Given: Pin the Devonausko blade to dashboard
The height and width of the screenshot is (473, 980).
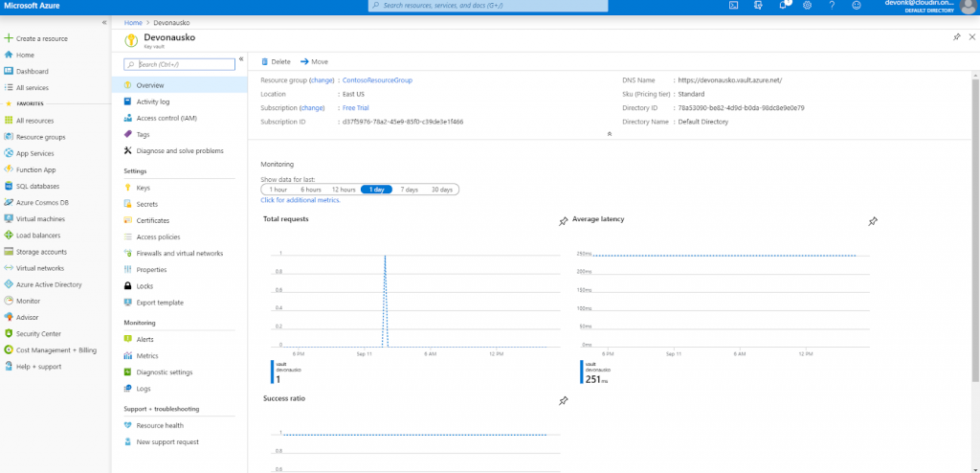Looking at the screenshot, I should pos(956,37).
